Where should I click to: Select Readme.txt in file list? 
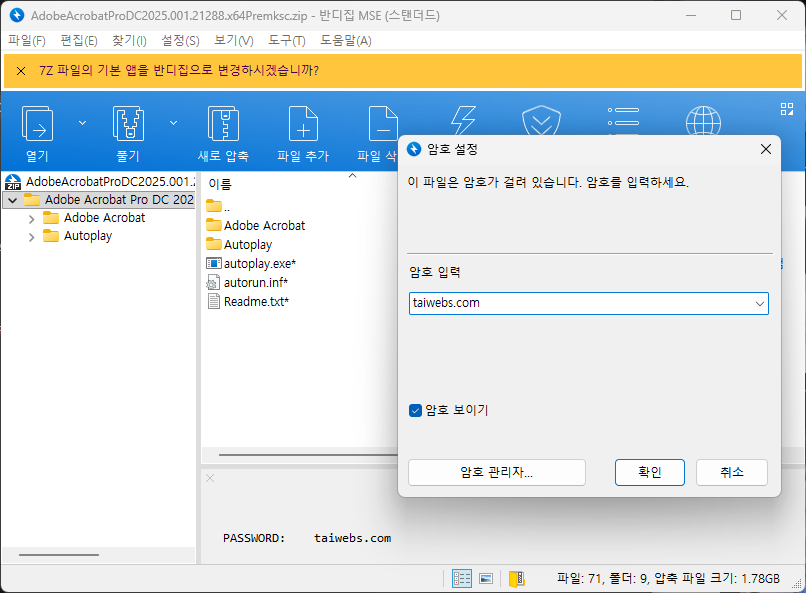point(248,302)
